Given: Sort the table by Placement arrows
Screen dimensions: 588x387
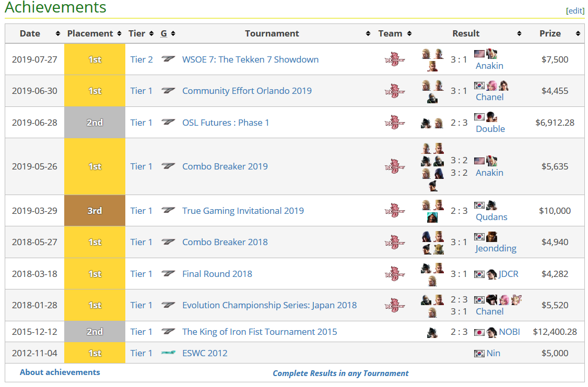Looking at the screenshot, I should [120, 33].
